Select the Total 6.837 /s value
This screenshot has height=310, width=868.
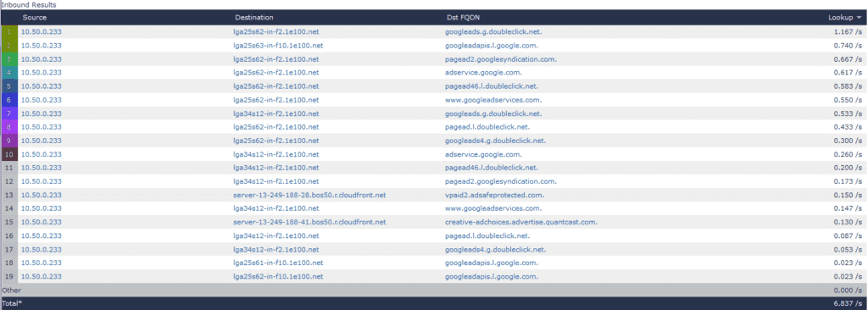pos(848,304)
